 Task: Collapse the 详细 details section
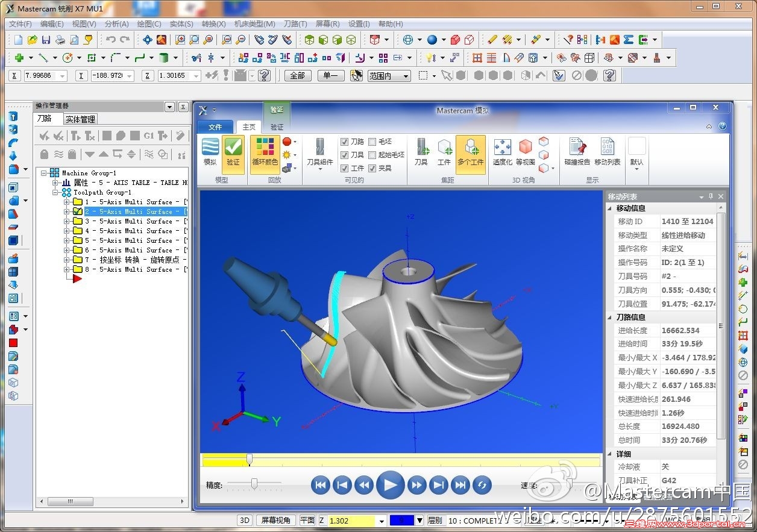[x=610, y=454]
